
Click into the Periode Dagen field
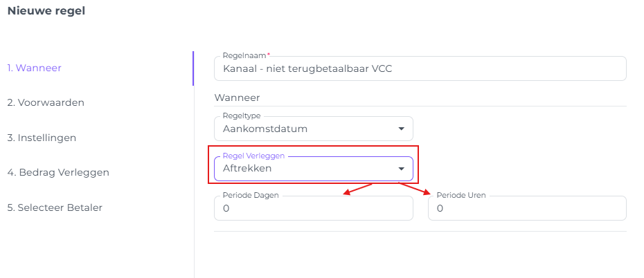[313, 208]
